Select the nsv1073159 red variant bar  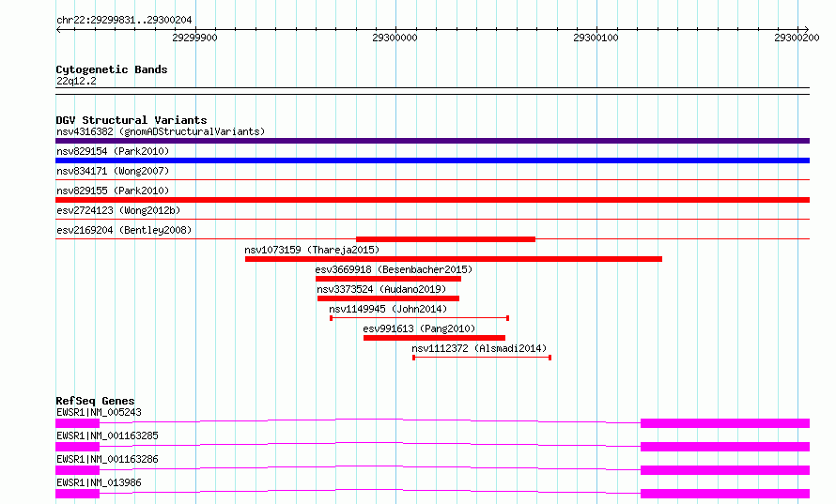click(454, 259)
